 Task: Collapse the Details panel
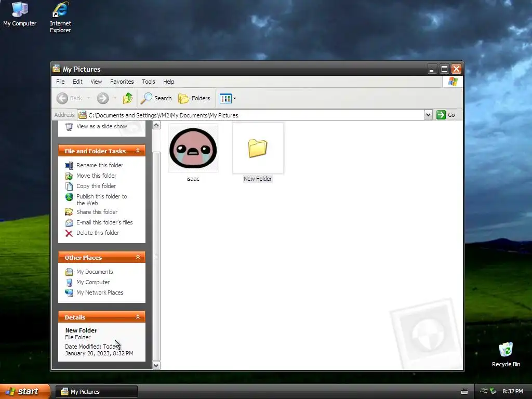pos(138,317)
